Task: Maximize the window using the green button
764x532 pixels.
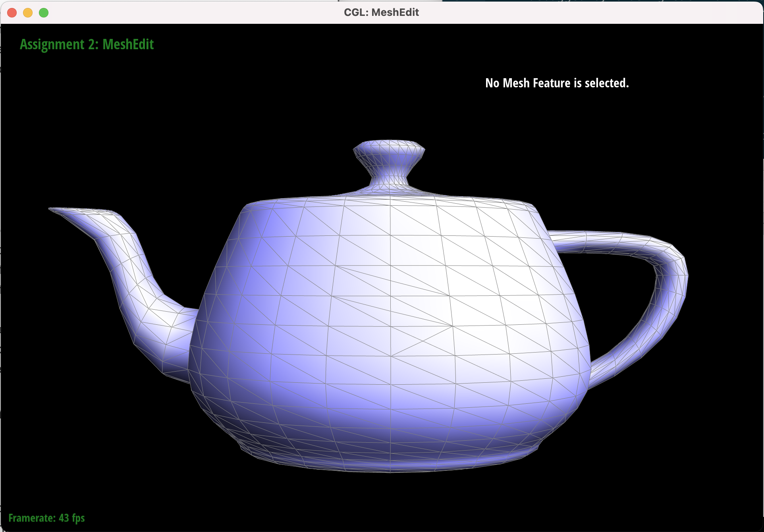Action: 44,13
